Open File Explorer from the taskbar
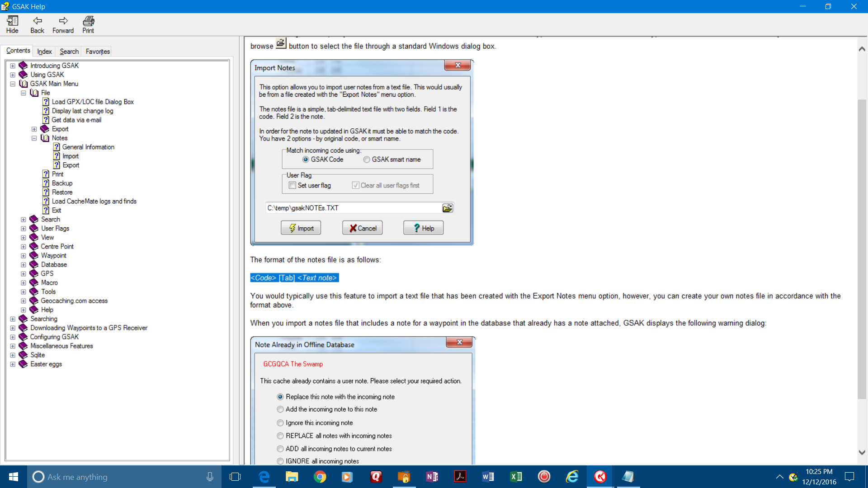Viewport: 868px width, 488px height. coord(292,477)
